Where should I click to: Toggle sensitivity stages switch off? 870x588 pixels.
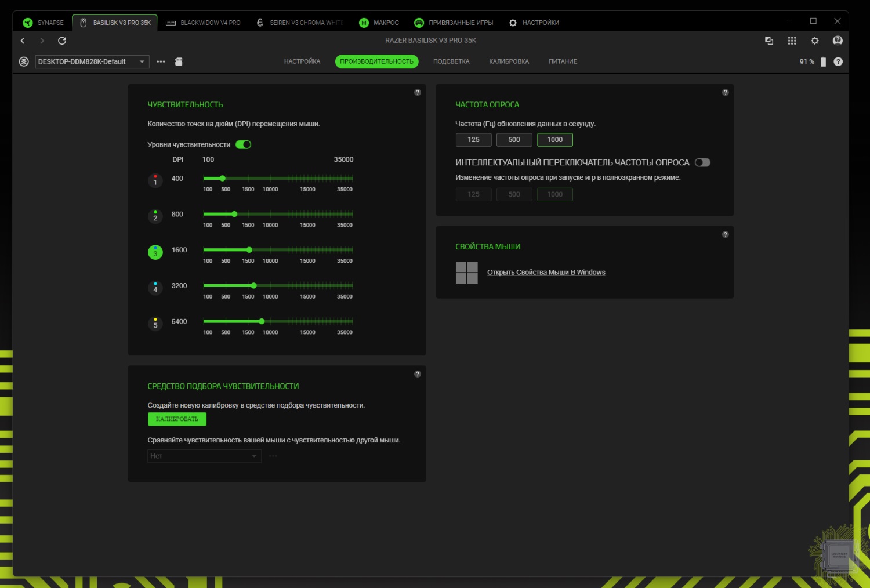pos(243,144)
